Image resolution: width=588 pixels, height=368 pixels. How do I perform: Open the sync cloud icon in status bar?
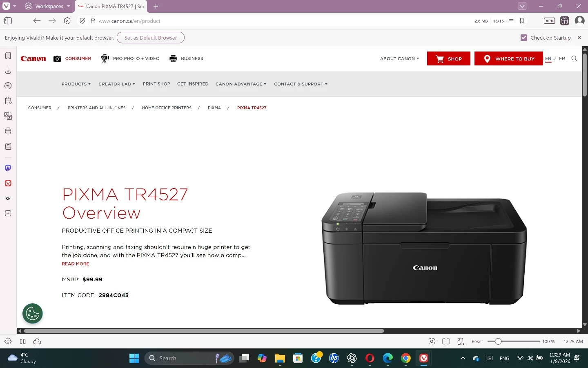tap(37, 341)
